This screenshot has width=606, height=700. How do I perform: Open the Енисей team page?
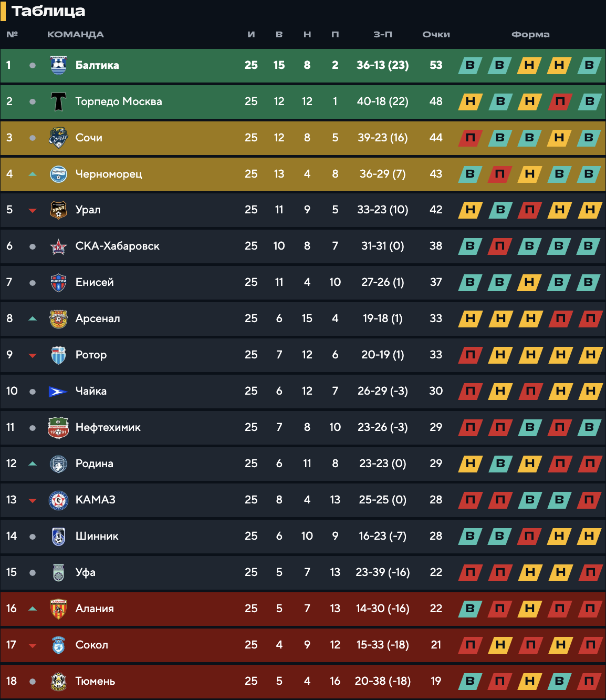95,282
